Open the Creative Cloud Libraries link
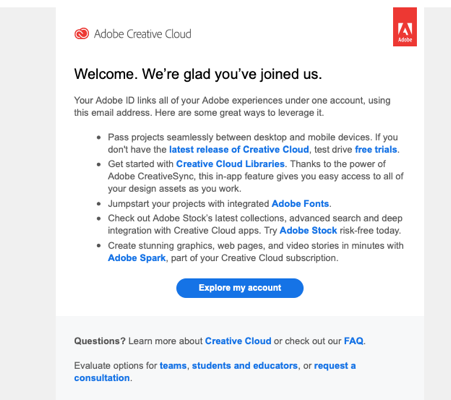This screenshot has height=400, width=451. [x=230, y=164]
